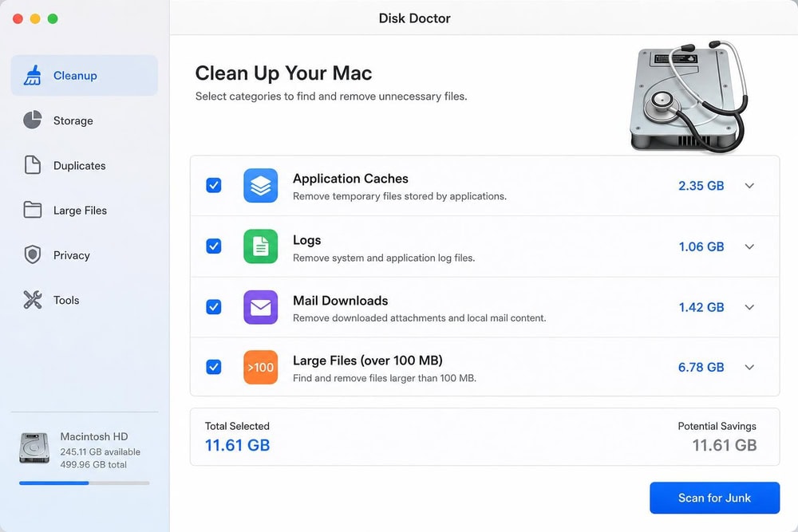Click the green Logs document icon
Screen dimensions: 798x532
[x=261, y=246]
